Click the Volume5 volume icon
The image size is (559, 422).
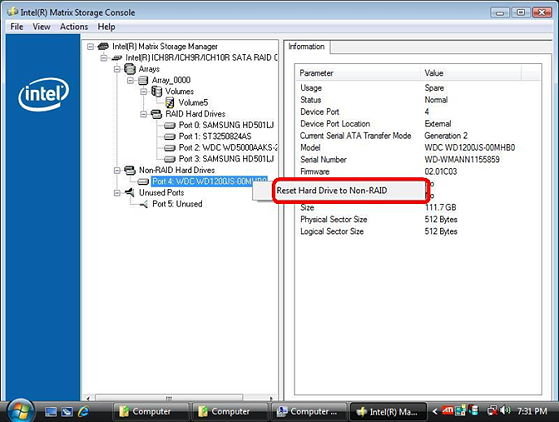tap(170, 103)
